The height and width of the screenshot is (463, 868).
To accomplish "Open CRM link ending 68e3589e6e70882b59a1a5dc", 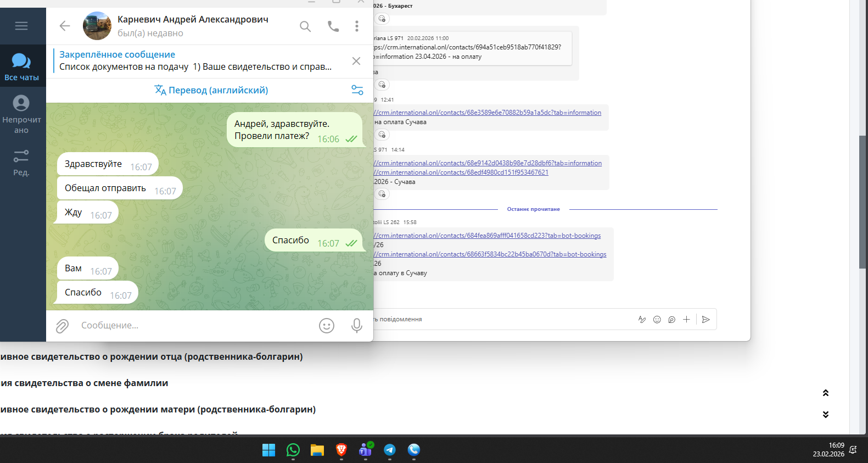I will (488, 113).
